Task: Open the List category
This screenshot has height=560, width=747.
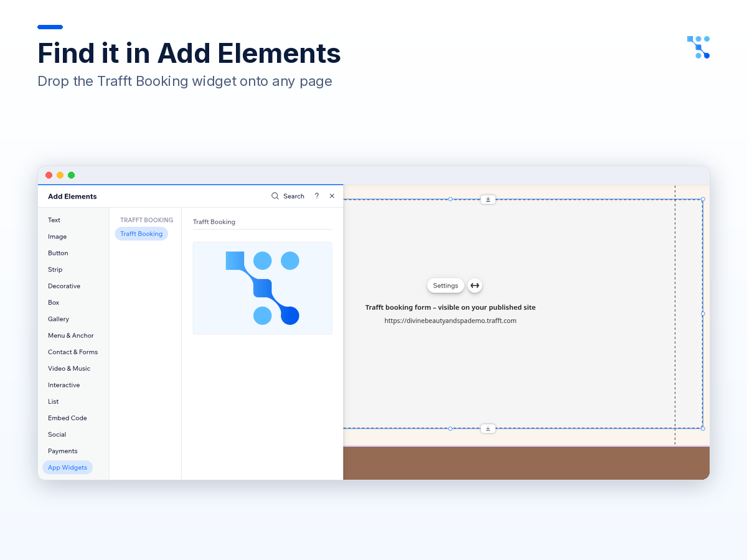Action: (x=54, y=401)
